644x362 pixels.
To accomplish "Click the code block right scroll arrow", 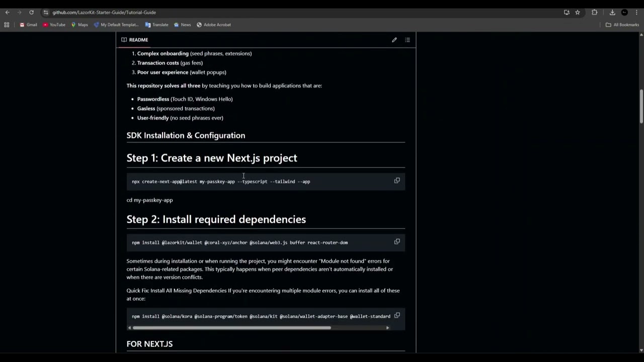I will coord(387,328).
